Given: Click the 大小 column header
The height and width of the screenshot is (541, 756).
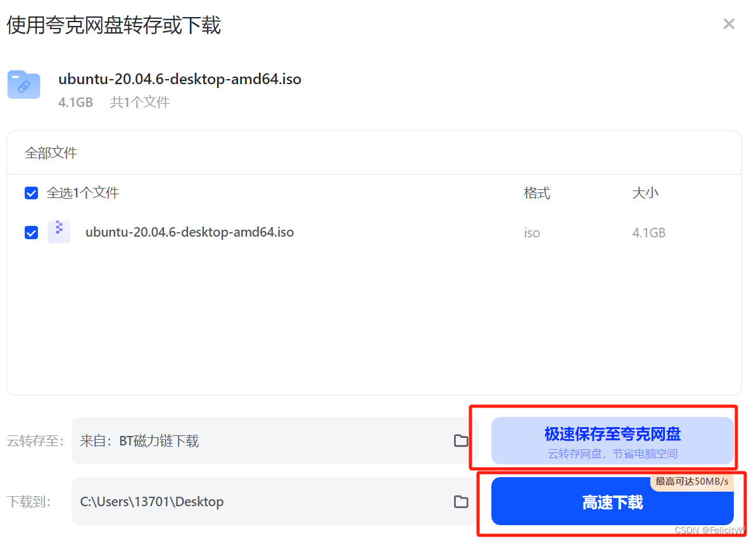Looking at the screenshot, I should pyautogui.click(x=645, y=193).
